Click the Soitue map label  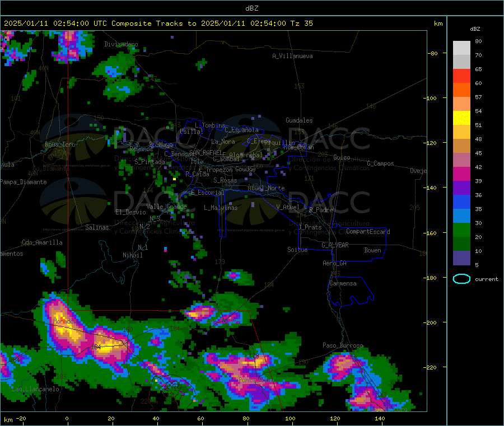[297, 250]
